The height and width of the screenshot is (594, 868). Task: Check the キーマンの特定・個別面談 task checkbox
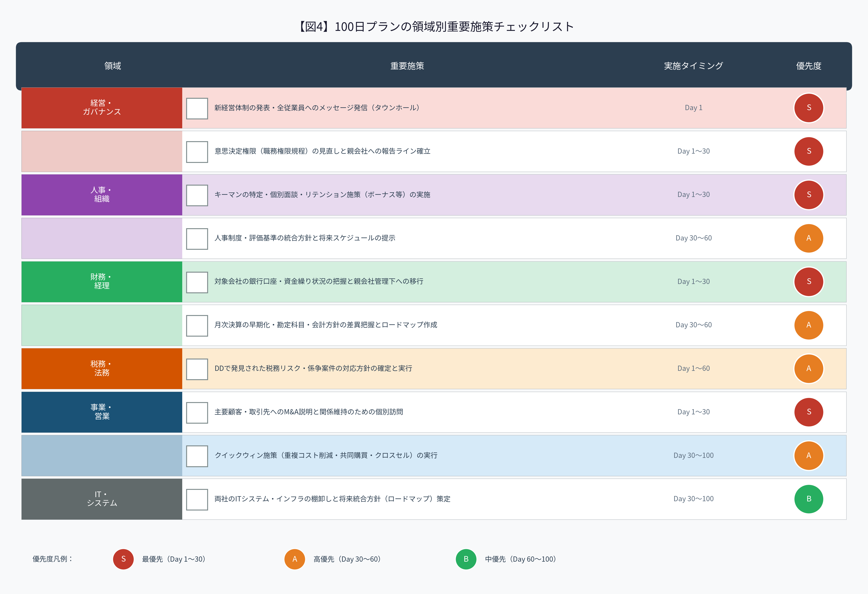(197, 195)
